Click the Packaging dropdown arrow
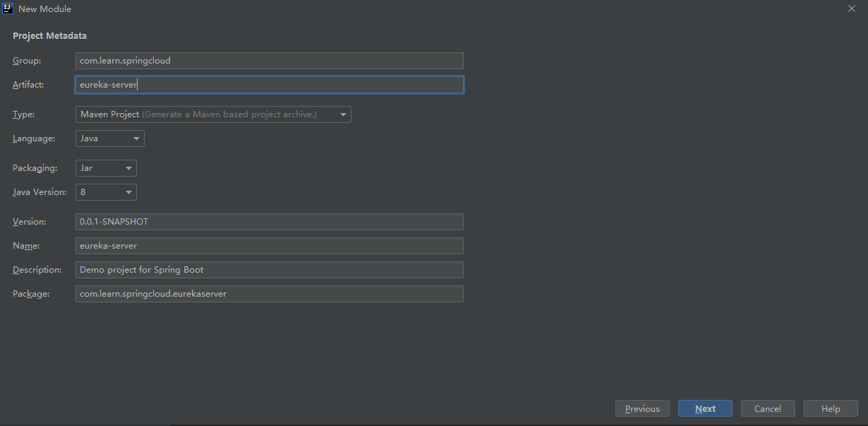 [x=128, y=168]
